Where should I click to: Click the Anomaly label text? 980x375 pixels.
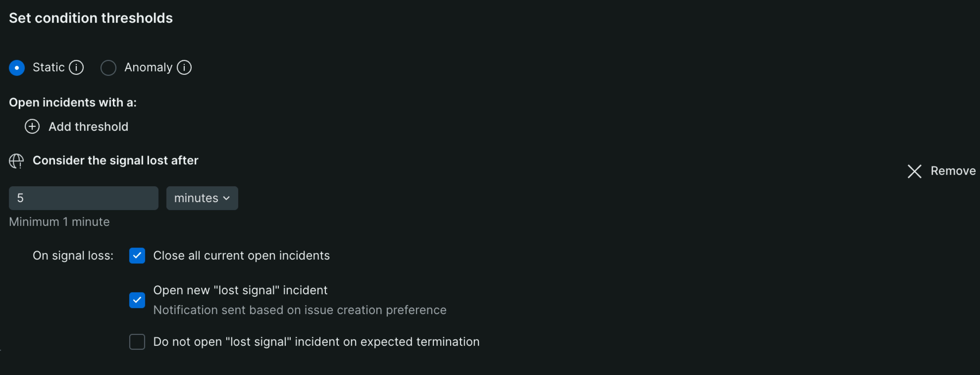click(x=148, y=67)
